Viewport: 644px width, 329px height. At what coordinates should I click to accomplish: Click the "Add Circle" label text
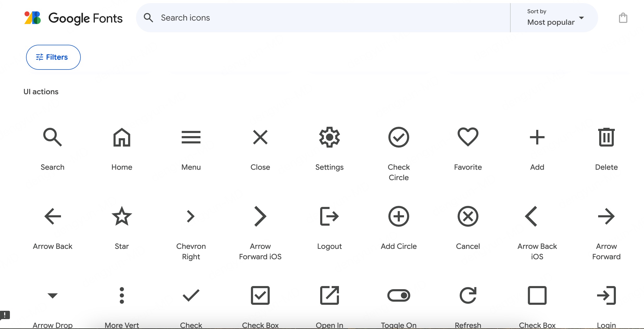pyautogui.click(x=399, y=246)
